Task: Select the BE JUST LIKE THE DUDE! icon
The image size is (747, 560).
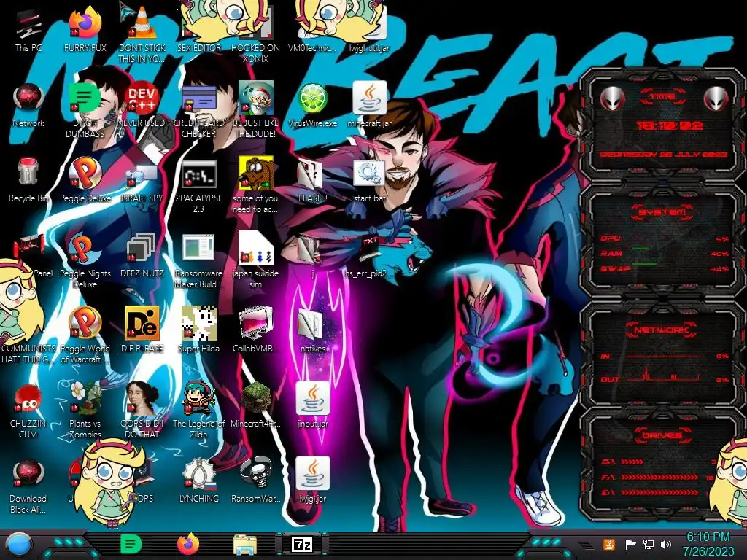Action: click(x=256, y=111)
